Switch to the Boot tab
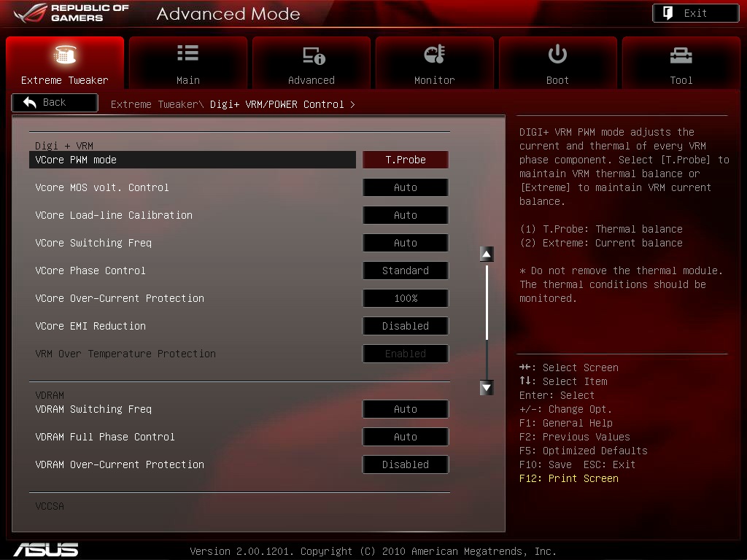The width and height of the screenshot is (747, 560). coord(557,63)
